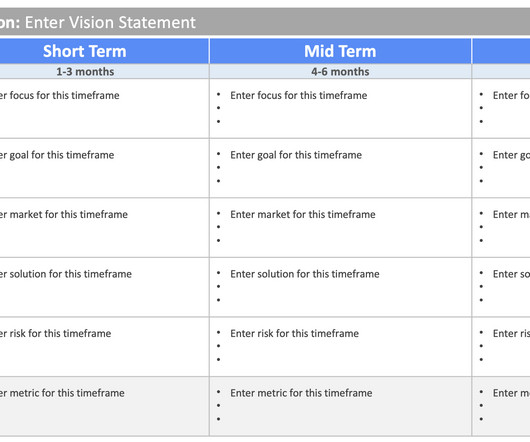Image resolution: width=530 pixels, height=442 pixels.
Task: Click Mid Term goal for this timeframe text
Action: (296, 155)
